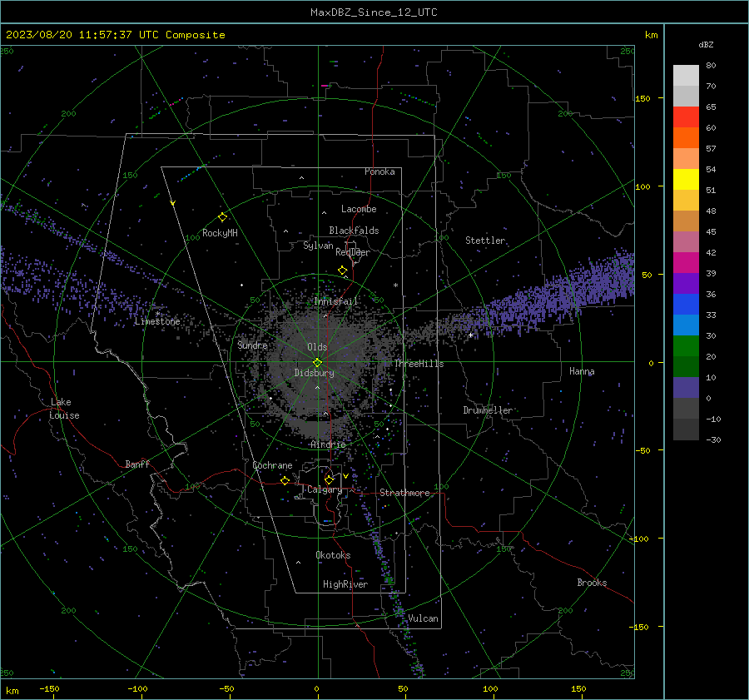
Task: Select the yellow 51–54 dBZ legend swatch
Action: (x=686, y=180)
